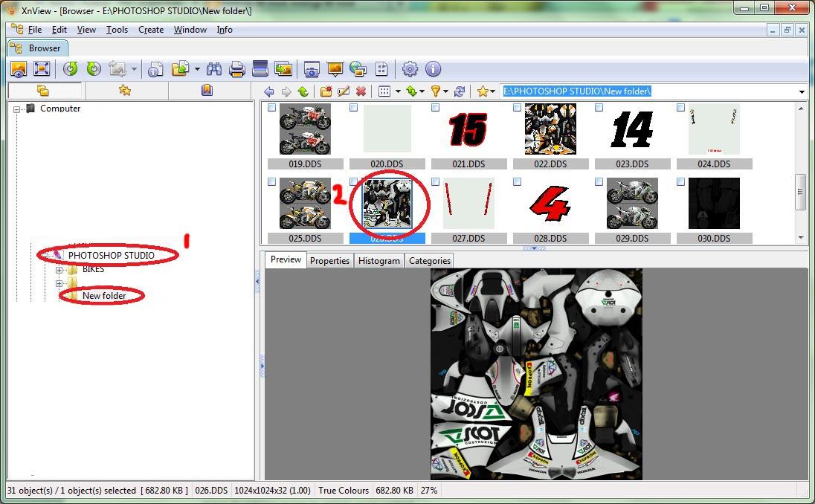Tick the checkbox for 030.DDS
This screenshot has width=815, height=504.
coord(680,182)
